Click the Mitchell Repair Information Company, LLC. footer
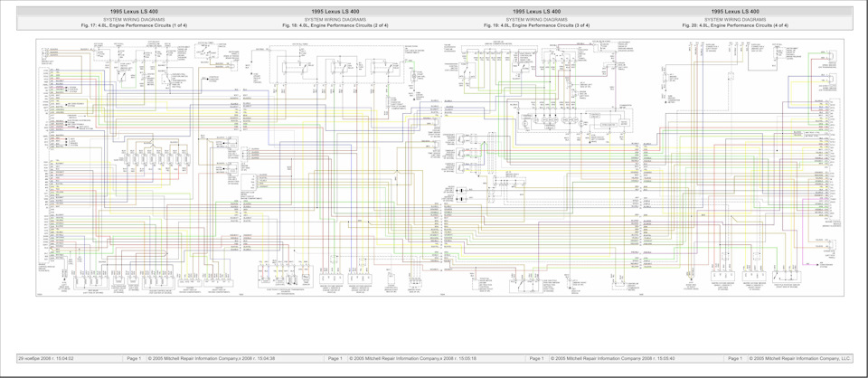 pyautogui.click(x=802, y=359)
